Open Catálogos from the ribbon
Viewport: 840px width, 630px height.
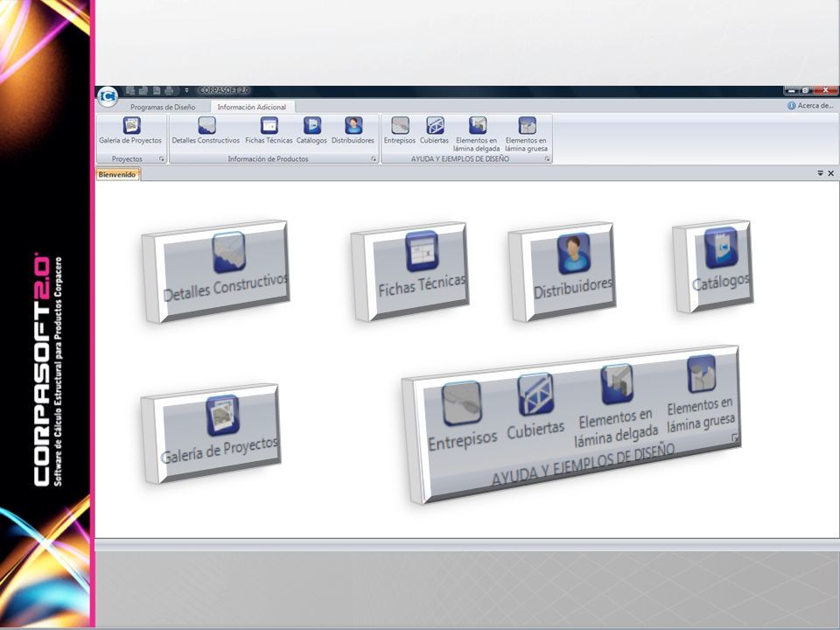click(x=311, y=131)
